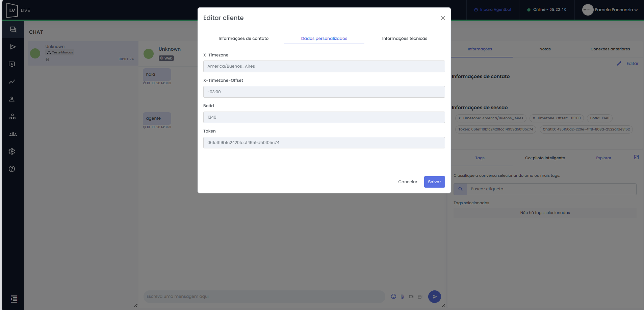Image resolution: width=644 pixels, height=310 pixels.
Task: Click the Cancelar button
Action: click(x=408, y=182)
